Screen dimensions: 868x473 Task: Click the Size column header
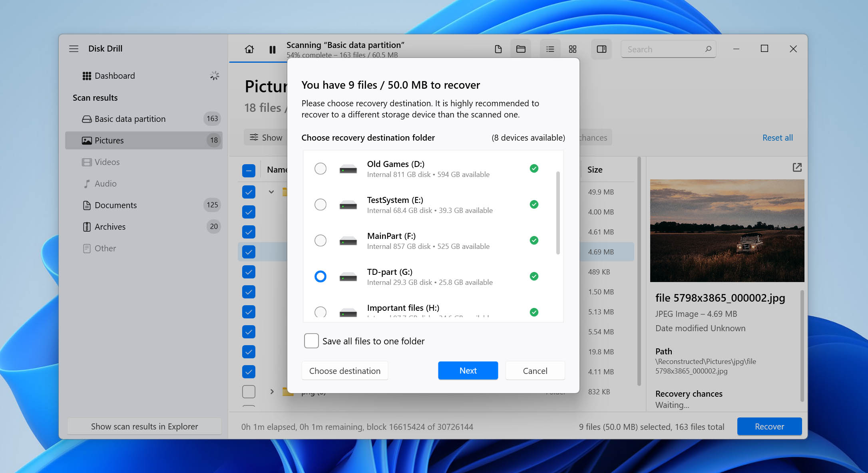click(x=595, y=170)
